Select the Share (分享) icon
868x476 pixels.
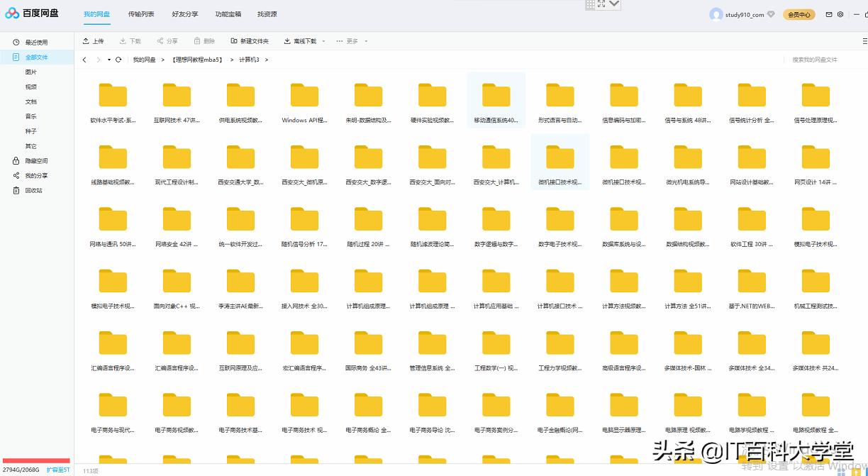click(160, 40)
